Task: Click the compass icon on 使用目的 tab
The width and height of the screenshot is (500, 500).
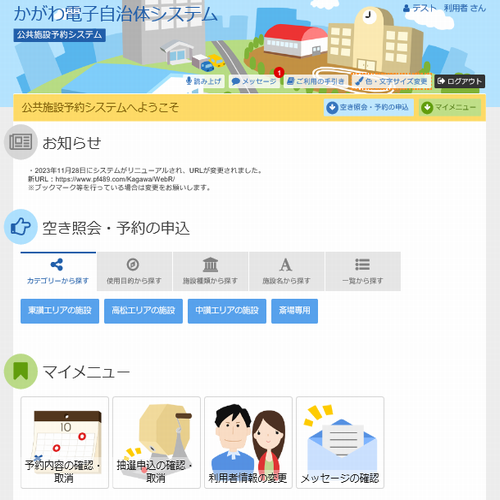Action: click(x=133, y=265)
